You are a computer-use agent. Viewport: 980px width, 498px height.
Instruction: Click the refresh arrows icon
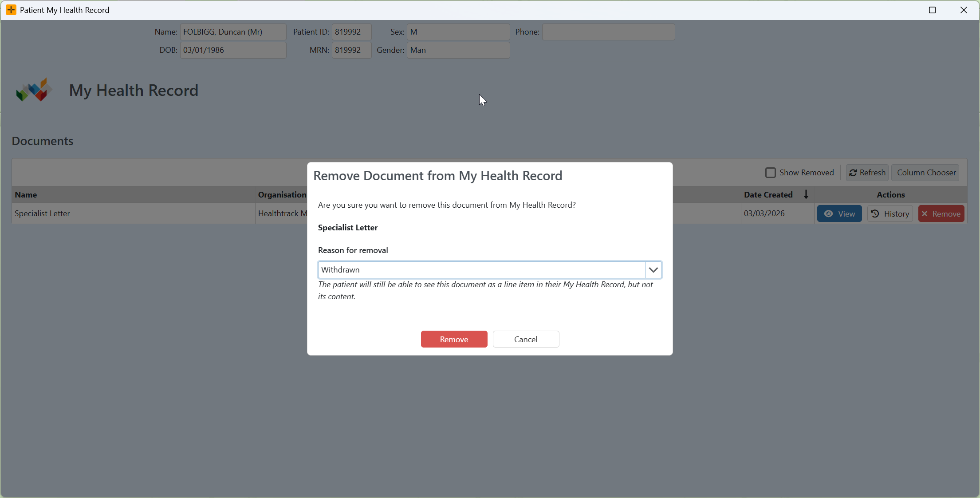click(853, 173)
